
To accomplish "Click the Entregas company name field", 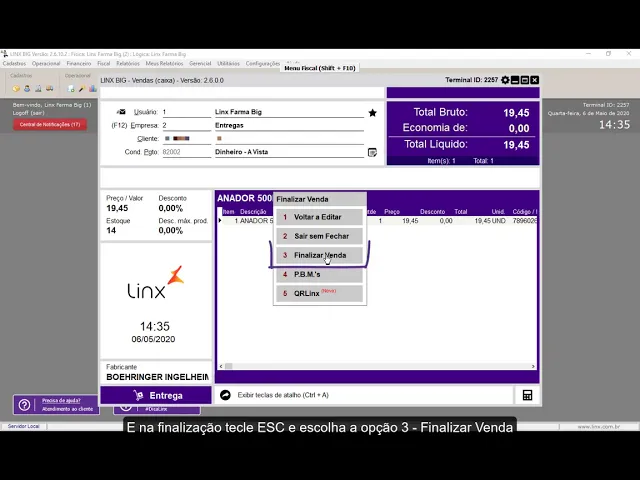I will tap(289, 126).
